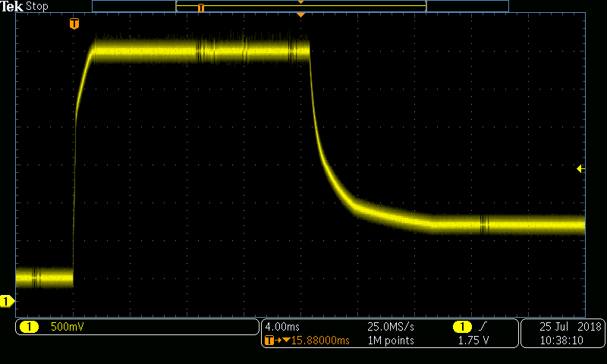The image size is (607, 364).
Task: Click the 1.75 V trigger level readout
Action: (473, 340)
